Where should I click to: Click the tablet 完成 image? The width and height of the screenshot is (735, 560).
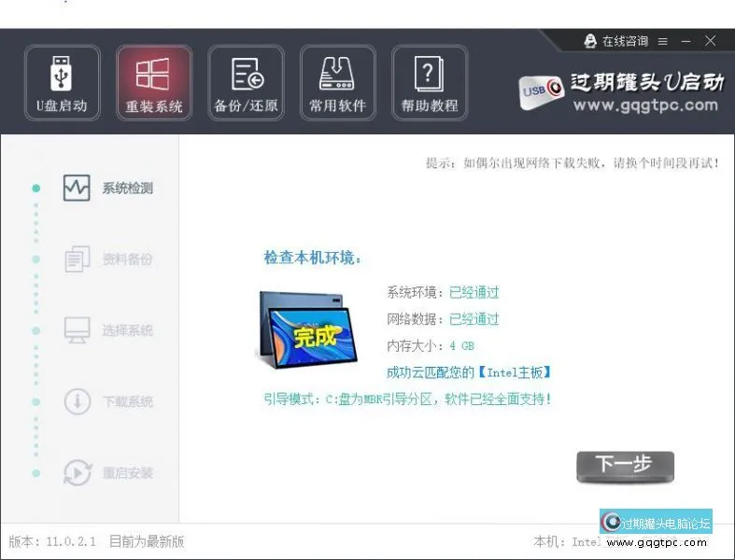[x=302, y=332]
